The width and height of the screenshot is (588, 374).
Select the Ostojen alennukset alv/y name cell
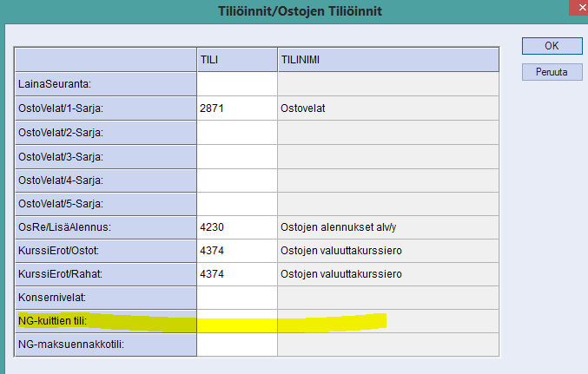click(387, 227)
